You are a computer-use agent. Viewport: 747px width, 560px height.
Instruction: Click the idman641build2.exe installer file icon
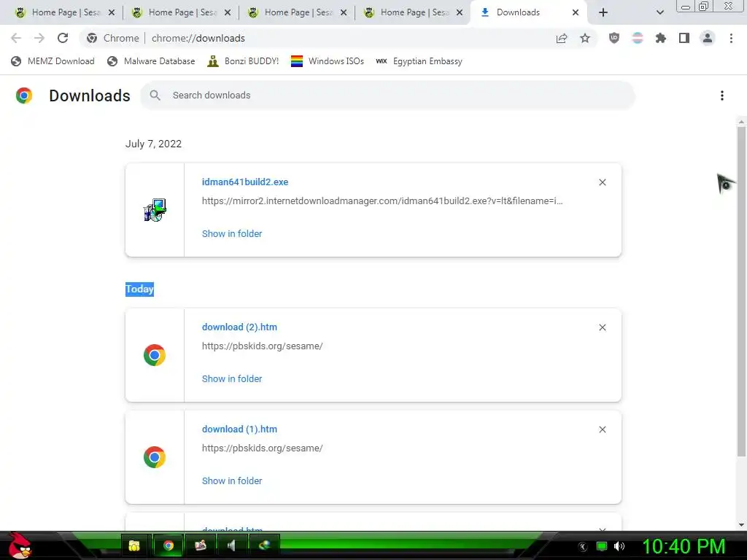tap(155, 210)
